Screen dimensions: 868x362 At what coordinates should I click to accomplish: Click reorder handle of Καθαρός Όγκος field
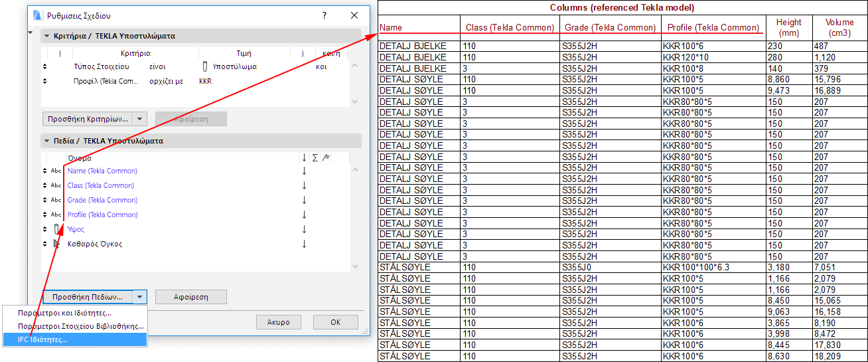[44, 244]
